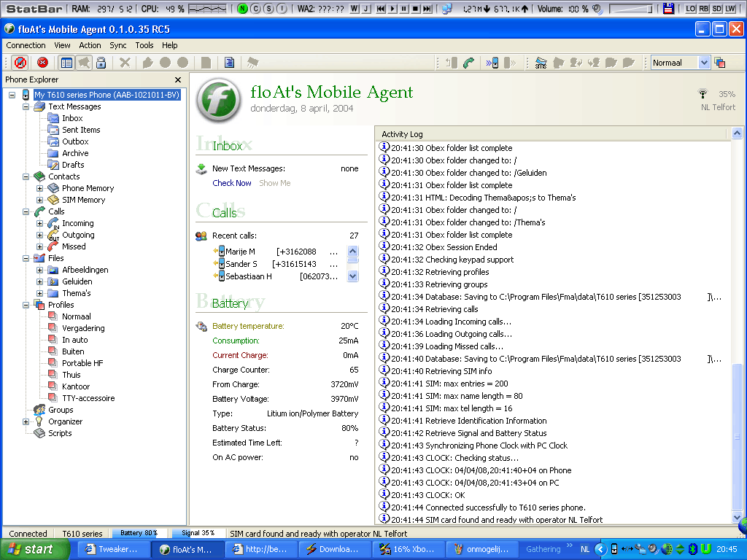
Task: Collapse the My T610 series Phone root node
Action: (12, 95)
